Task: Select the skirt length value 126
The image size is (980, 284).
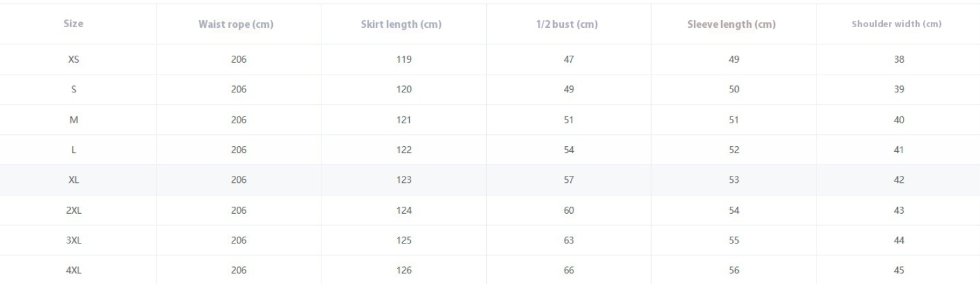Action: 404,271
